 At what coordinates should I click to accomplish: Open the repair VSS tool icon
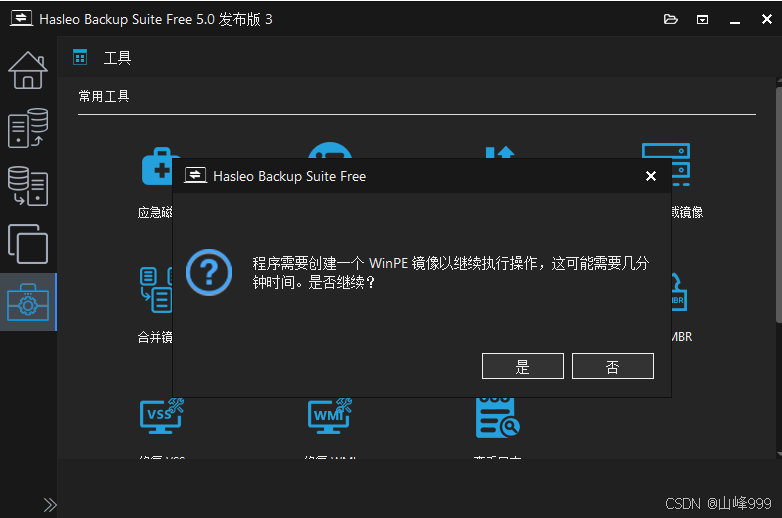pyautogui.click(x=162, y=415)
